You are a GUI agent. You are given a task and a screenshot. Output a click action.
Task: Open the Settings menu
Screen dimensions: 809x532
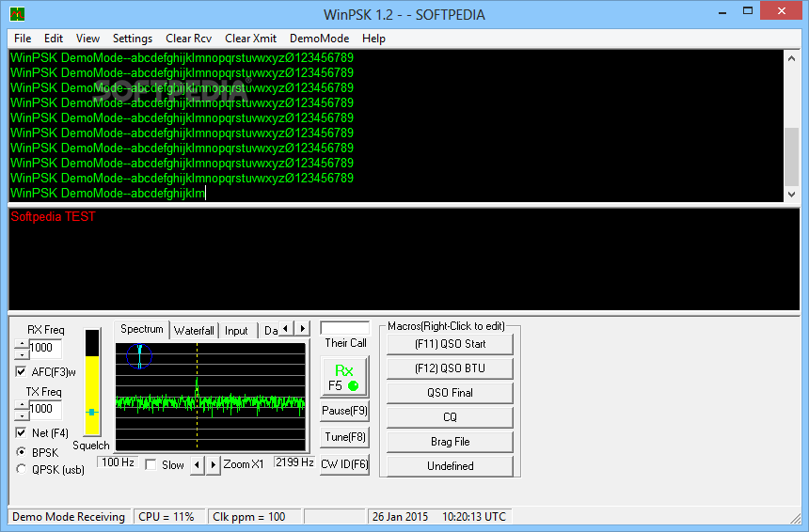(133, 39)
